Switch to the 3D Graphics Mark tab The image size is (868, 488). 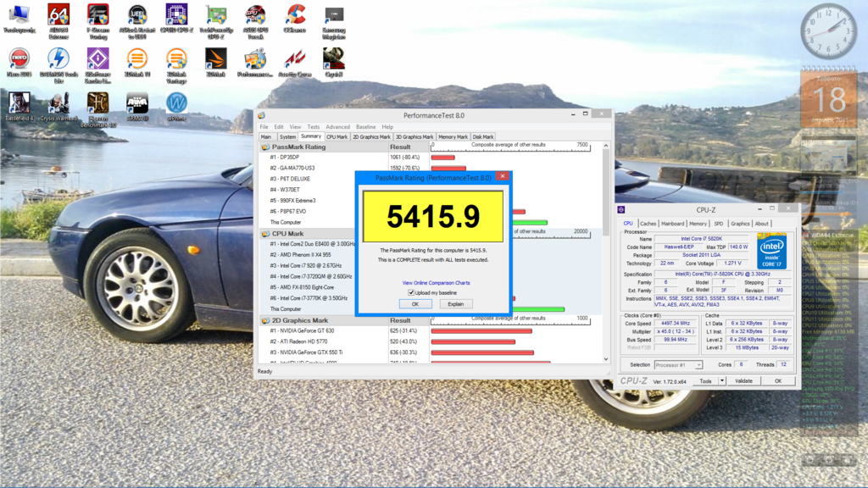(414, 136)
